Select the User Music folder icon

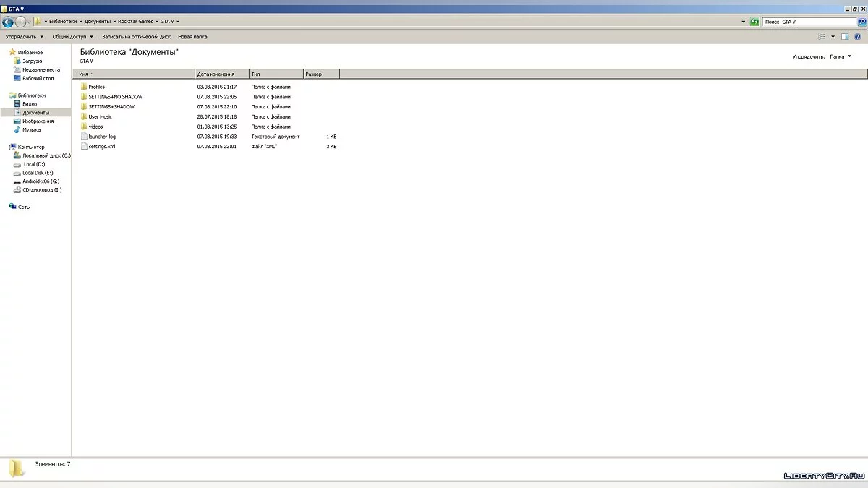(84, 116)
